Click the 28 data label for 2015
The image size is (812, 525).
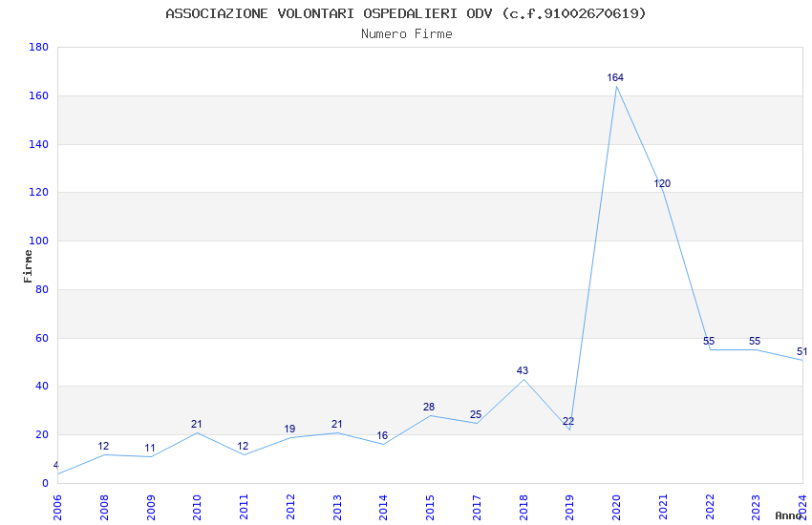(x=429, y=407)
